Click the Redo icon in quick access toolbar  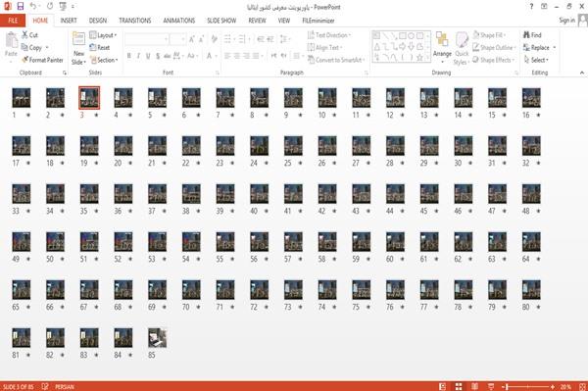[50, 6]
